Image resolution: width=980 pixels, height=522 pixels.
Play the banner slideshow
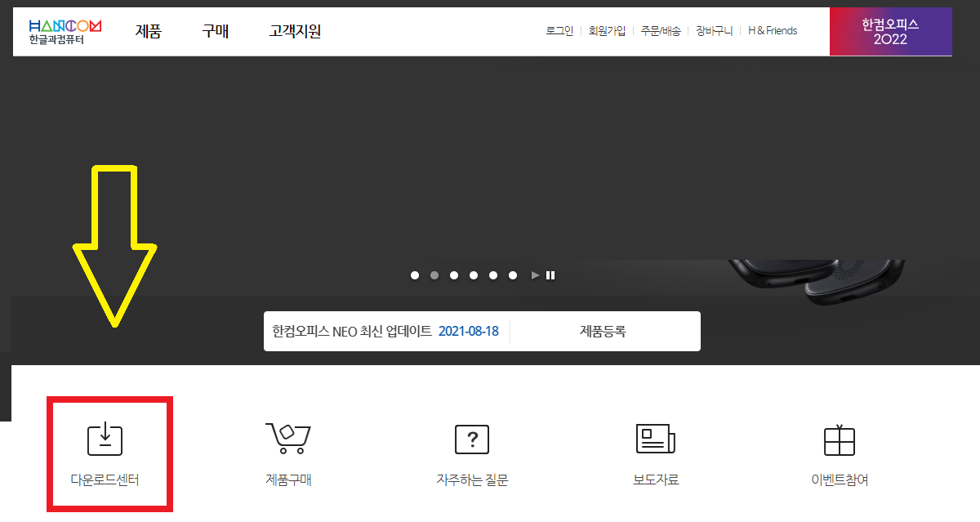[535, 275]
